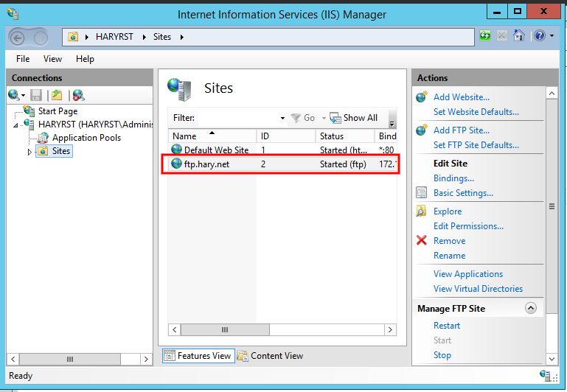Click the Show All filter button
The image size is (567, 392).
[354, 118]
